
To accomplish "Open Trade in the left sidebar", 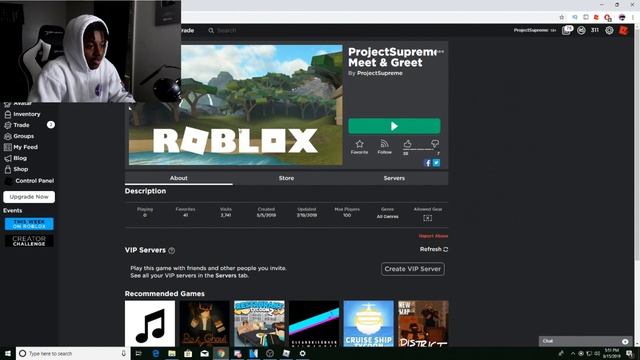I will point(22,125).
